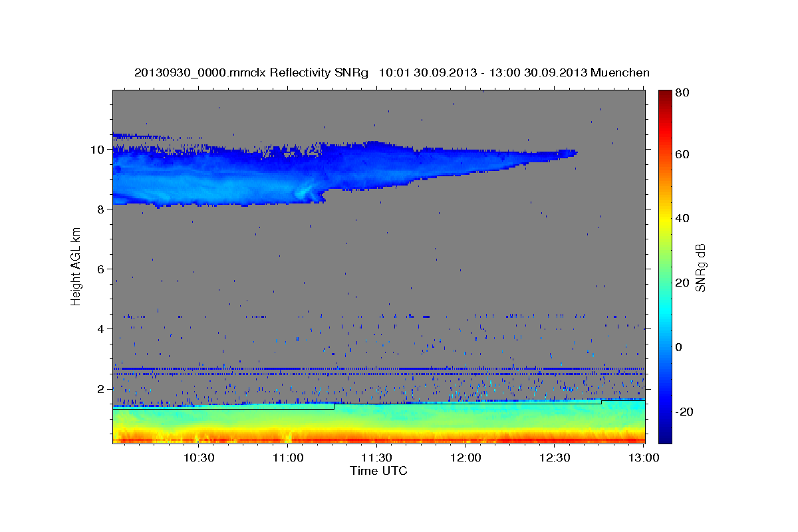Click the 12:30 time axis label
Screen dimensions: 798x532
pyautogui.click(x=555, y=458)
